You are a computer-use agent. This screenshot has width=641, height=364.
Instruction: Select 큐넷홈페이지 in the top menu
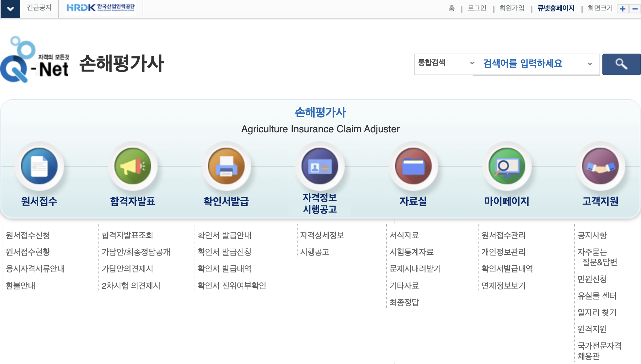coord(555,8)
